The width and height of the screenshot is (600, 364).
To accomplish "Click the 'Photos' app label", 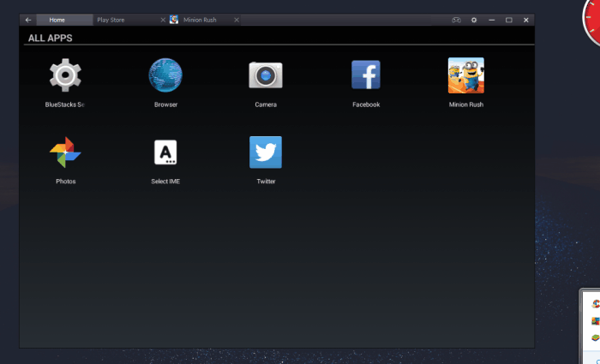I will [66, 182].
